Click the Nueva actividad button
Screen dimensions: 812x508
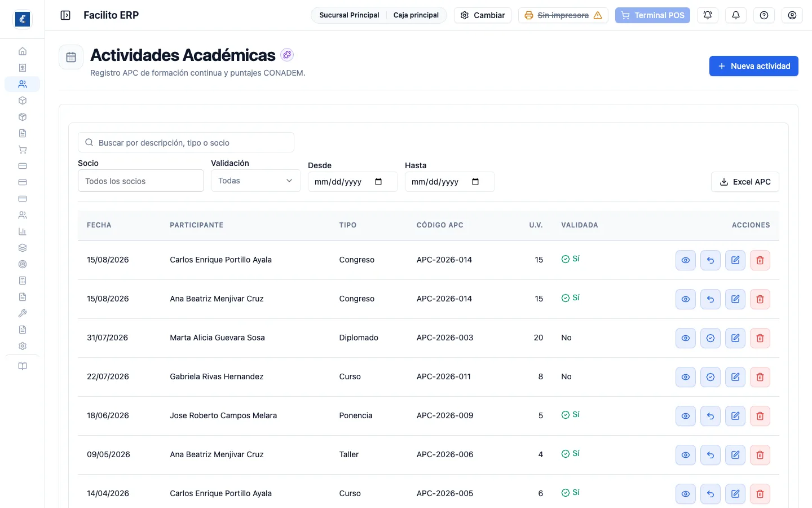pos(754,66)
